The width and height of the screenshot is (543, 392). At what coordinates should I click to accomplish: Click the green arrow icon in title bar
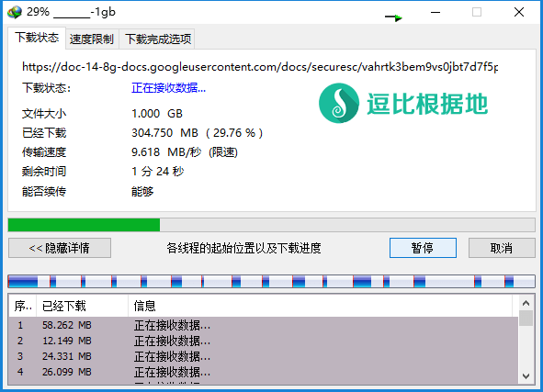[x=394, y=17]
